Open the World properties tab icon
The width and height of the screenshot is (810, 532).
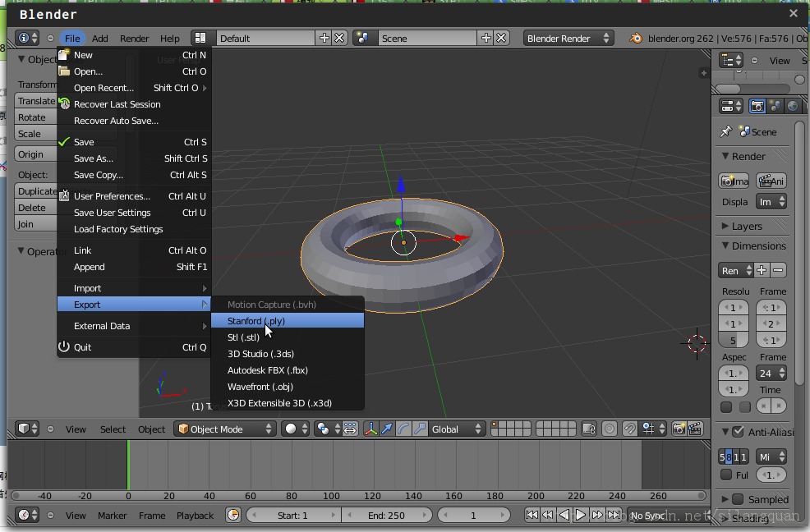792,106
